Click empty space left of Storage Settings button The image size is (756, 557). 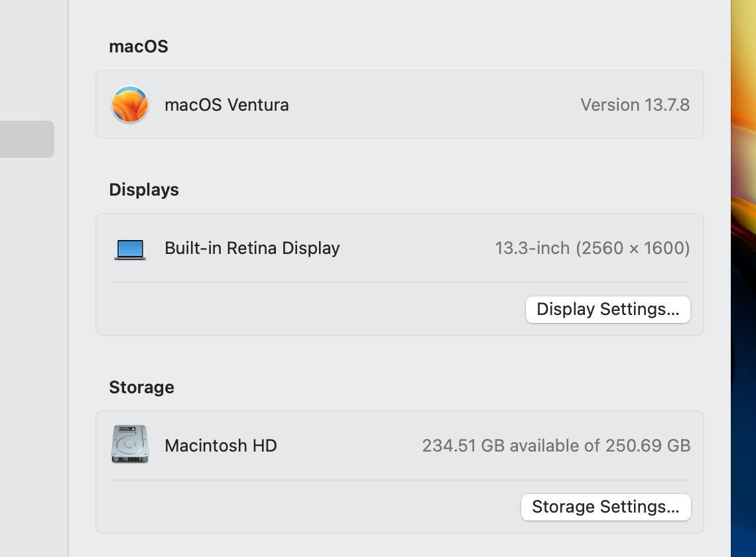[x=312, y=507]
